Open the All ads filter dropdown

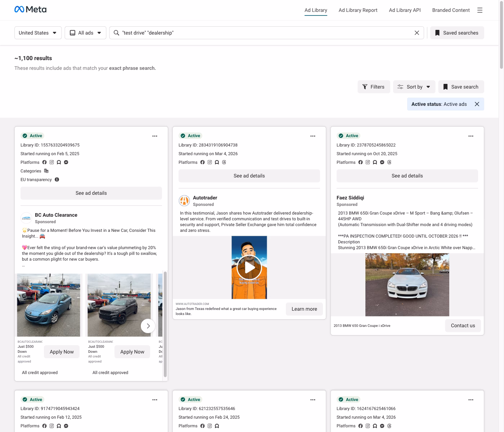85,33
